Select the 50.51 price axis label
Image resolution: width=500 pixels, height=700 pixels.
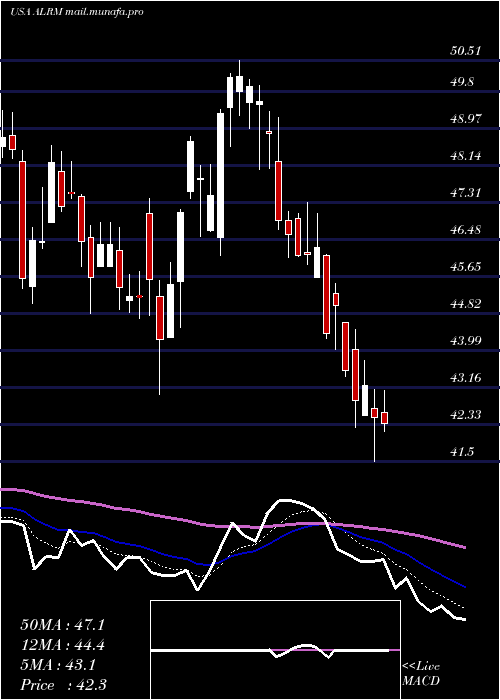coord(466,51)
